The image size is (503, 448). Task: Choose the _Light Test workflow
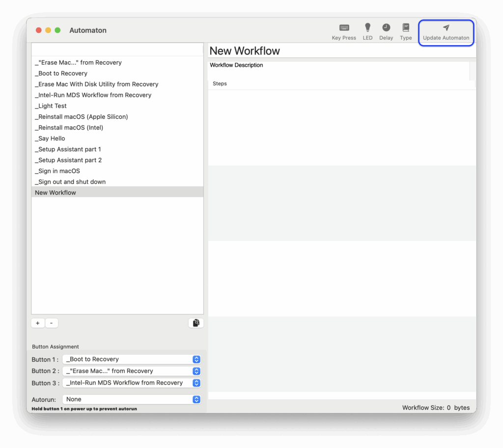click(x=117, y=106)
